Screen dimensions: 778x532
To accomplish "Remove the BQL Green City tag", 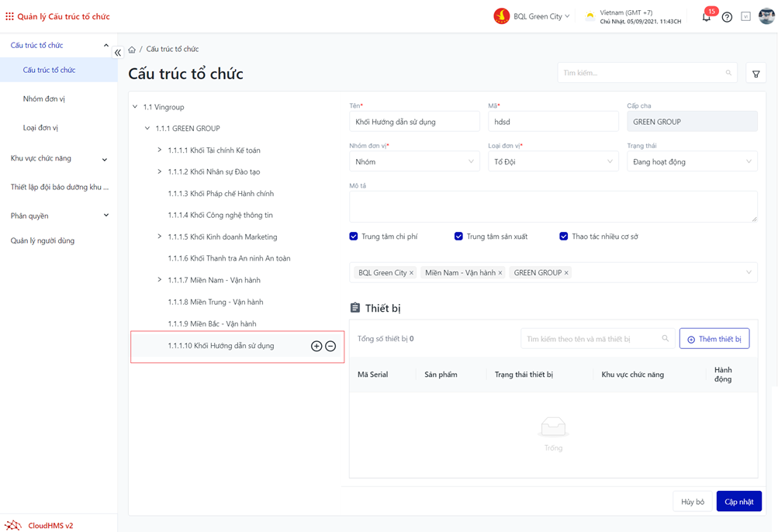I will click(x=411, y=273).
